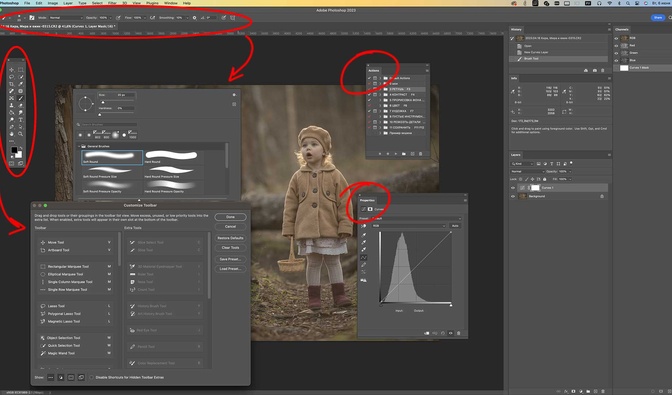Click Save Preset... button
Image resolution: width=672 pixels, height=395 pixels.
[230, 259]
